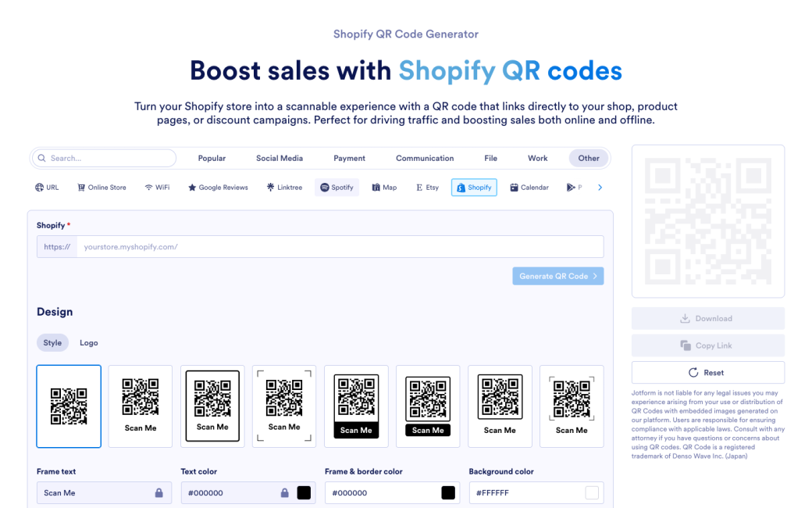Viewport: 812px width, 508px height.
Task: Pick the Etsy QR type
Action: (x=427, y=187)
